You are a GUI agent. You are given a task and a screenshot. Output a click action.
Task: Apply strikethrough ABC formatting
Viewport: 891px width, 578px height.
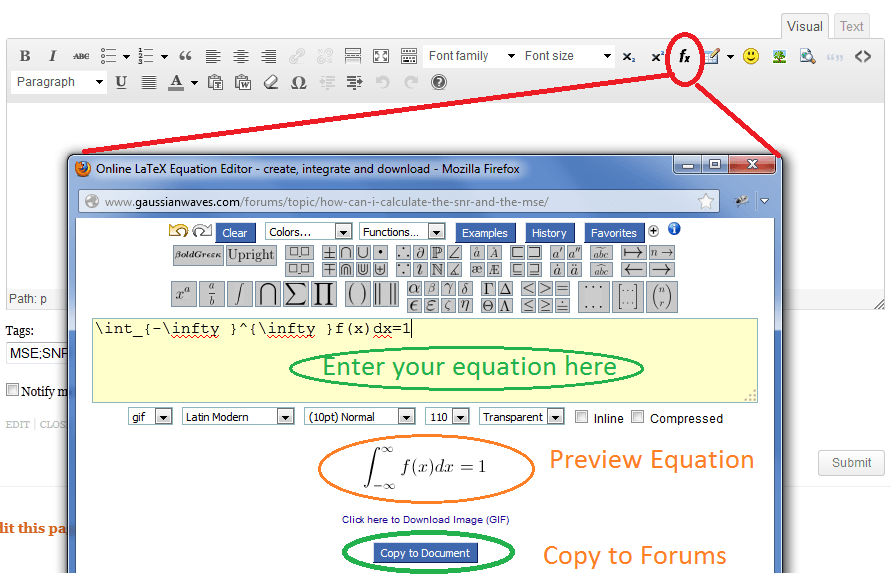click(x=81, y=56)
